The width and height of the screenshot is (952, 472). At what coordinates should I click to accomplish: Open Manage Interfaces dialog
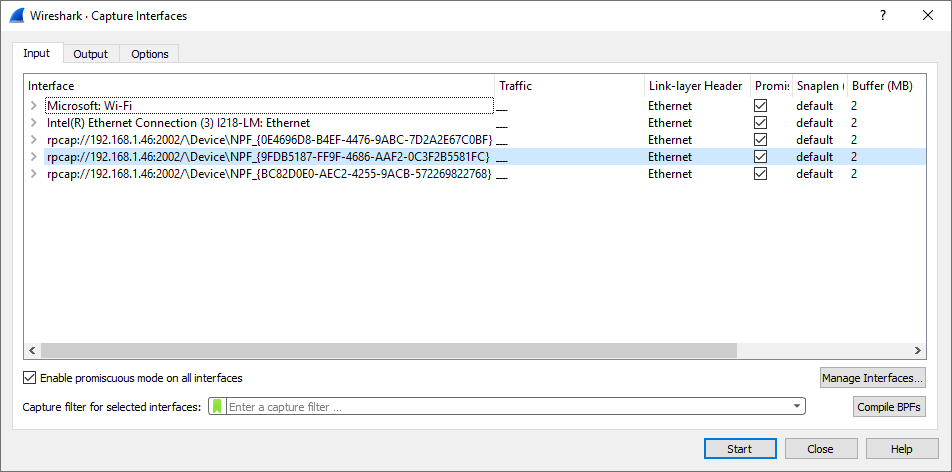(x=872, y=378)
